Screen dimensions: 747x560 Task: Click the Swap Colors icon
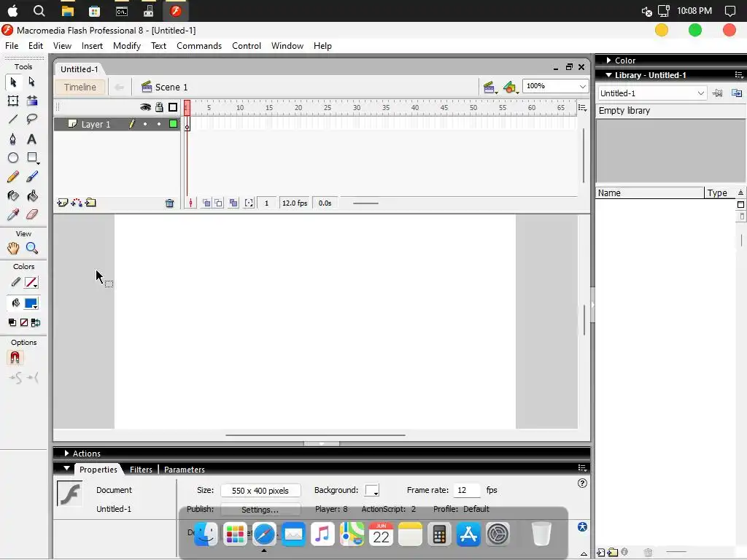point(36,322)
